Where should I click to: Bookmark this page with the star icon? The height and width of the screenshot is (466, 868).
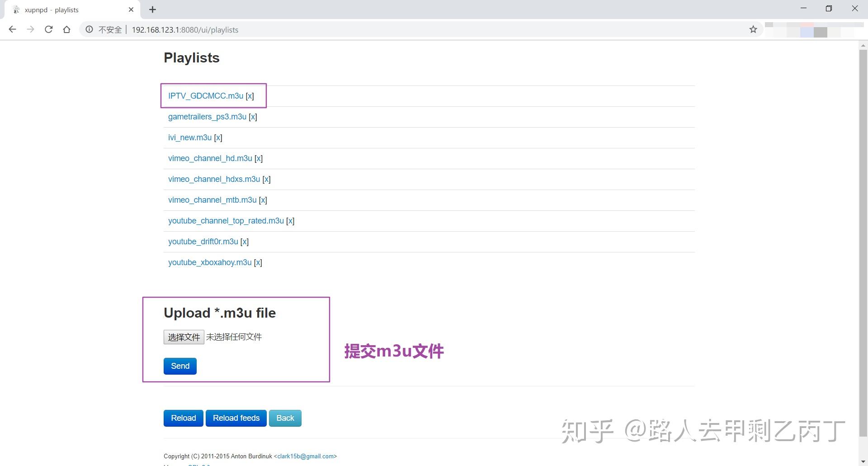[x=753, y=29]
